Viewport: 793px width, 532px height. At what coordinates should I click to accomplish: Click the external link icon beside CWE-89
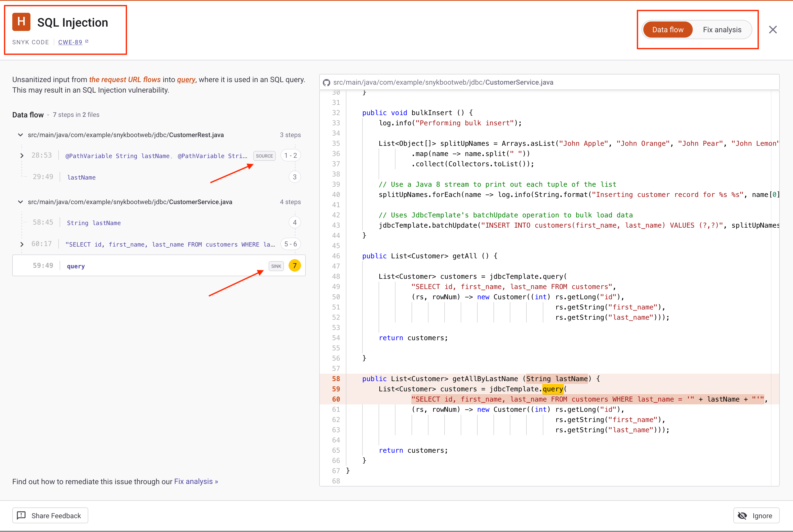(86, 41)
